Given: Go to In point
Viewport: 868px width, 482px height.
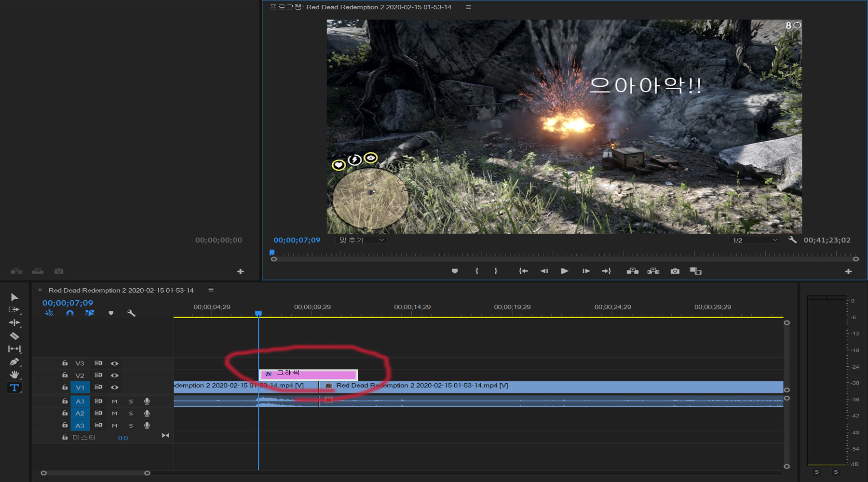Looking at the screenshot, I should [523, 271].
